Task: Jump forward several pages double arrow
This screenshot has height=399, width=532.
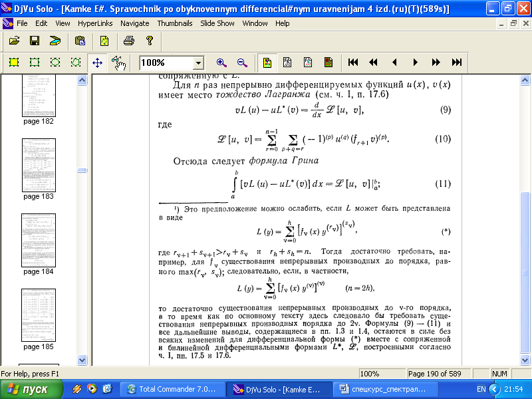Action: (x=436, y=63)
